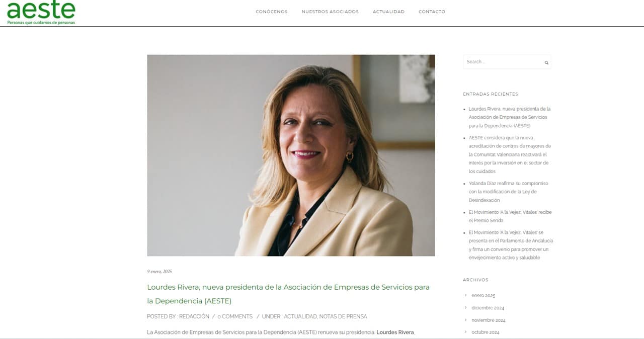The image size is (644, 339).
Task: Open the Lourdes Rivera article title
Action: [288, 294]
